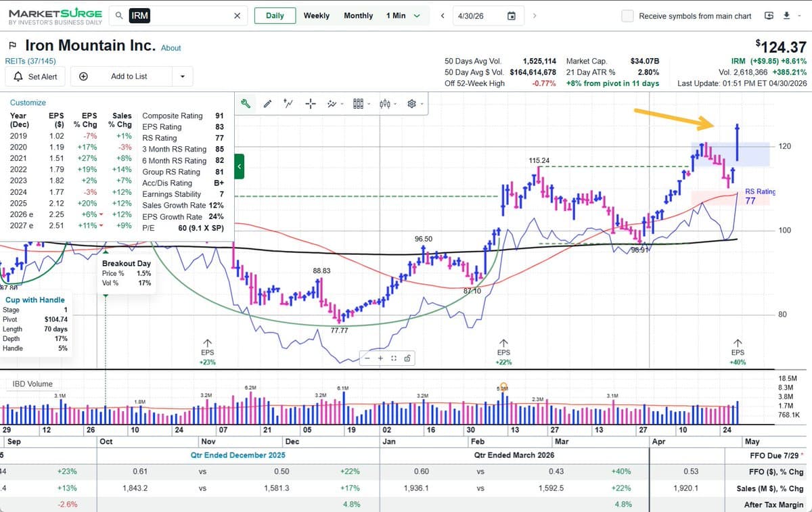Click the search magnifier icon
The width and height of the screenshot is (812, 512).
tap(119, 16)
